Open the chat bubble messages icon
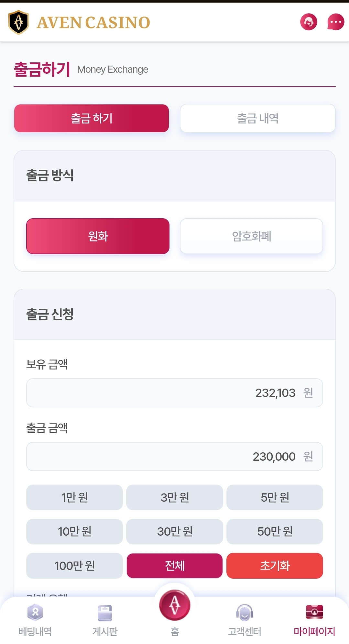This screenshot has height=644, width=349. click(336, 22)
